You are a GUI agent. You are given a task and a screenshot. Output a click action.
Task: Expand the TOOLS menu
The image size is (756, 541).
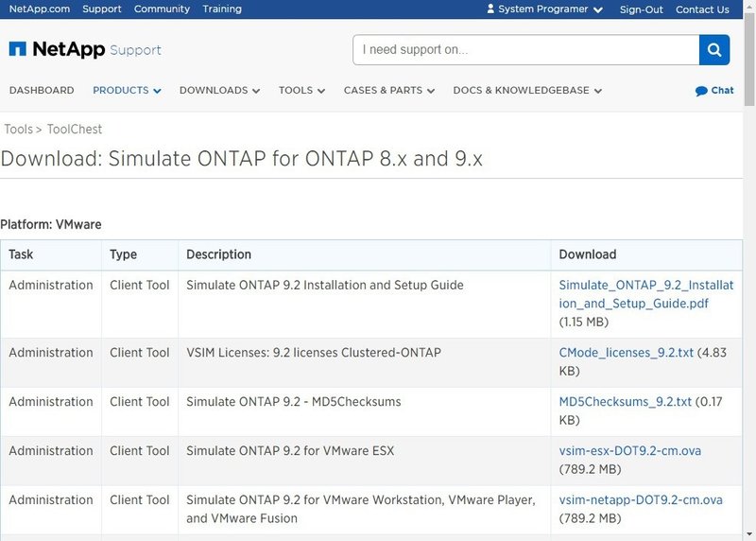pyautogui.click(x=301, y=90)
